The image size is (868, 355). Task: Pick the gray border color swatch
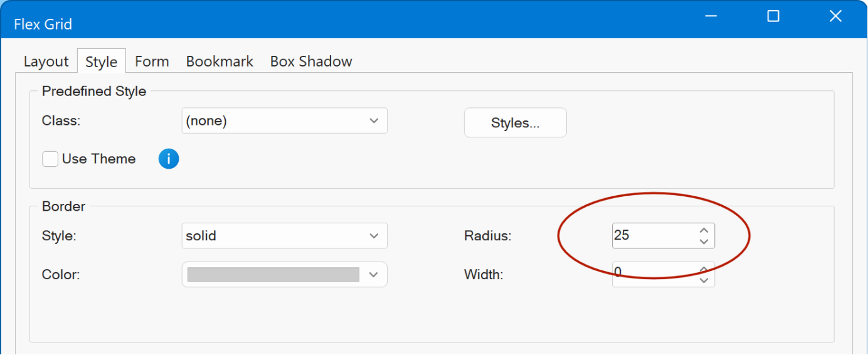point(273,275)
